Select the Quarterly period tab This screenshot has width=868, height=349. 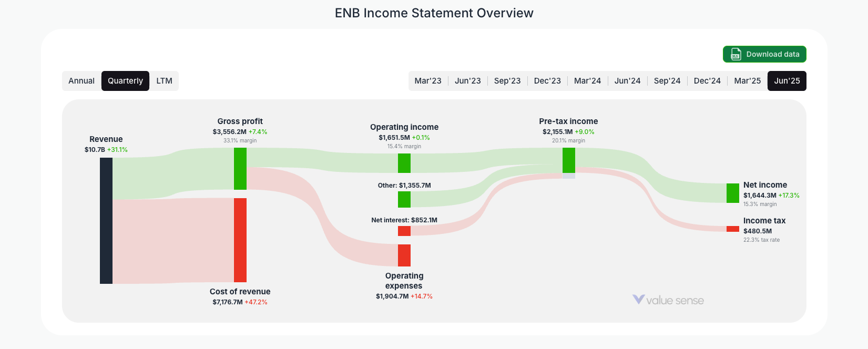[125, 81]
